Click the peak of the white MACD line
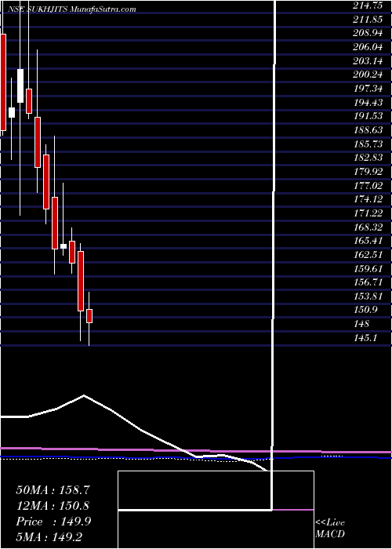This screenshot has width=392, height=549. pyautogui.click(x=84, y=395)
